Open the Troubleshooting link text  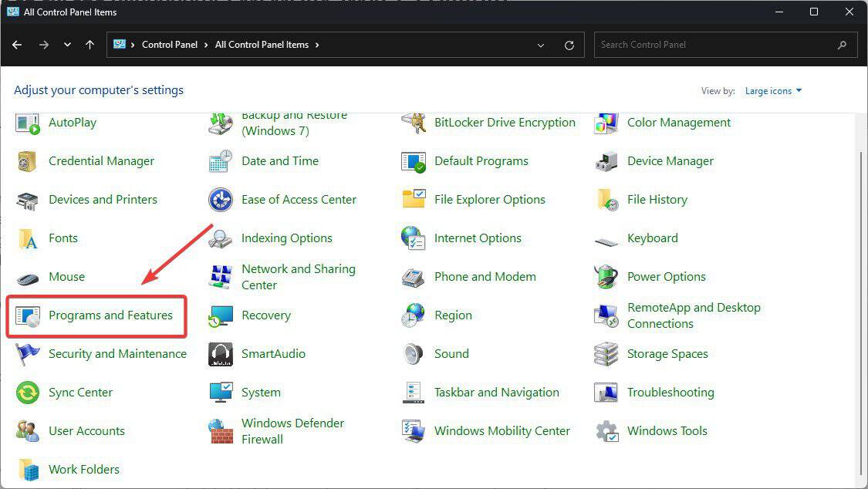click(x=670, y=393)
